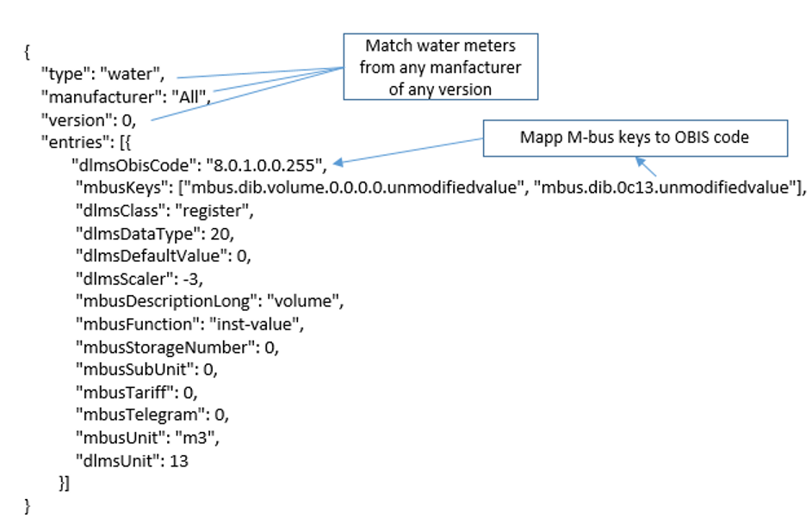Click the "Match water meters" callout box
The image size is (812, 524).
click(442, 66)
